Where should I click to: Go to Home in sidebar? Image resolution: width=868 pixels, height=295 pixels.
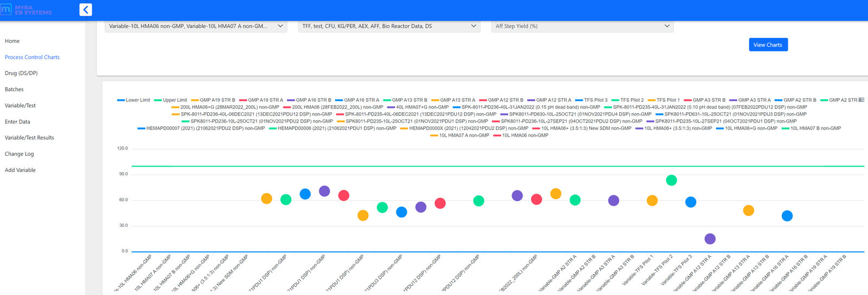12,41
